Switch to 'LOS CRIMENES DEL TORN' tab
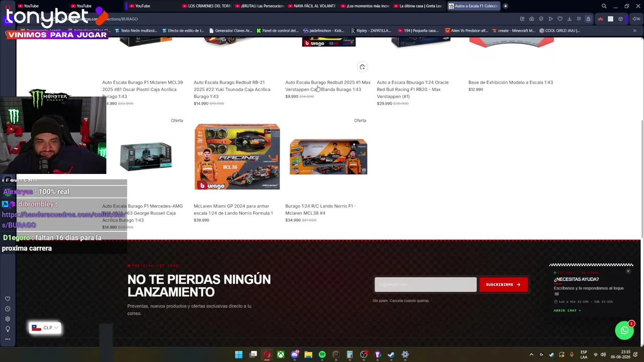This screenshot has height=362, width=644. [x=207, y=6]
